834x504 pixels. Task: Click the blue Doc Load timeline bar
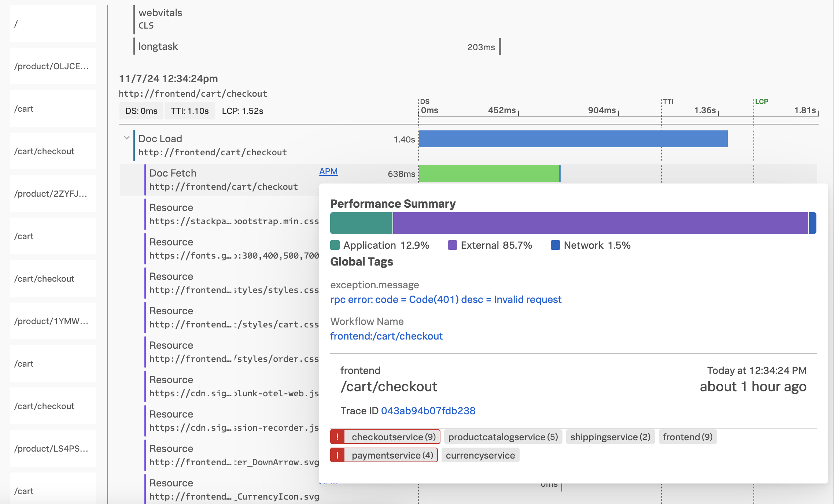point(573,139)
